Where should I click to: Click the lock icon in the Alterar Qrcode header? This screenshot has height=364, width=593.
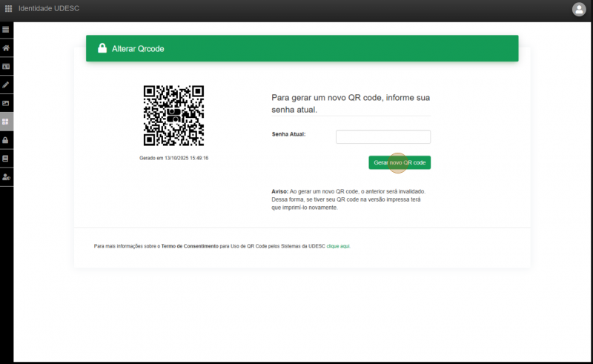coord(102,48)
